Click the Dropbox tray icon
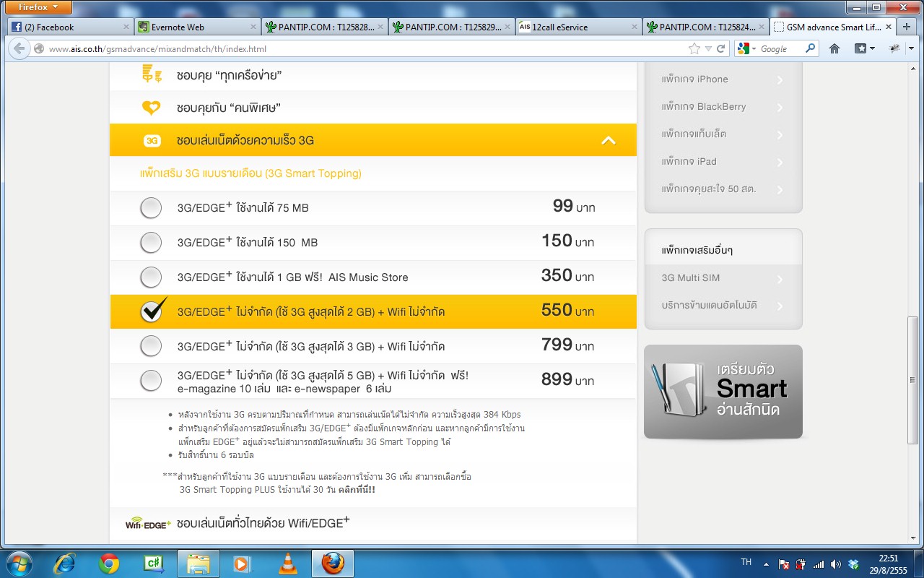Viewport: 924px width, 578px height. [x=853, y=564]
